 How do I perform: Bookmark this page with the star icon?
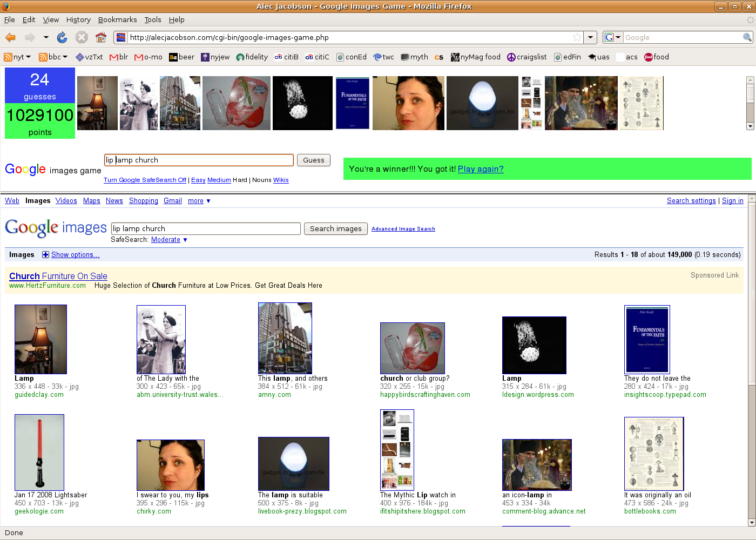coord(577,37)
